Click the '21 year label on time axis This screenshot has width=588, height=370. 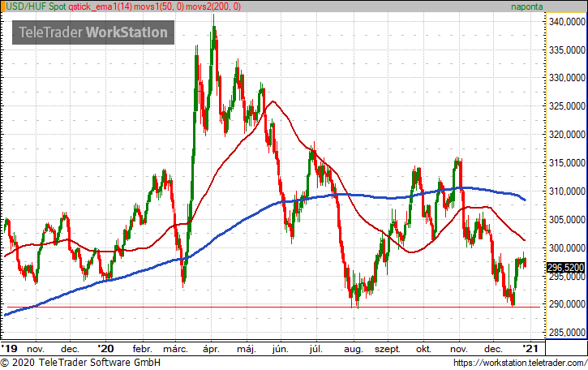(530, 349)
